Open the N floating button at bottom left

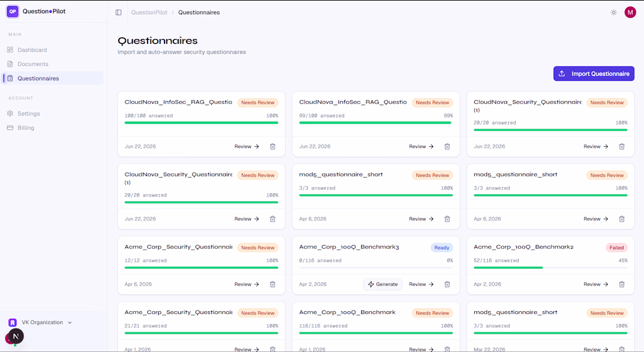pyautogui.click(x=16, y=336)
